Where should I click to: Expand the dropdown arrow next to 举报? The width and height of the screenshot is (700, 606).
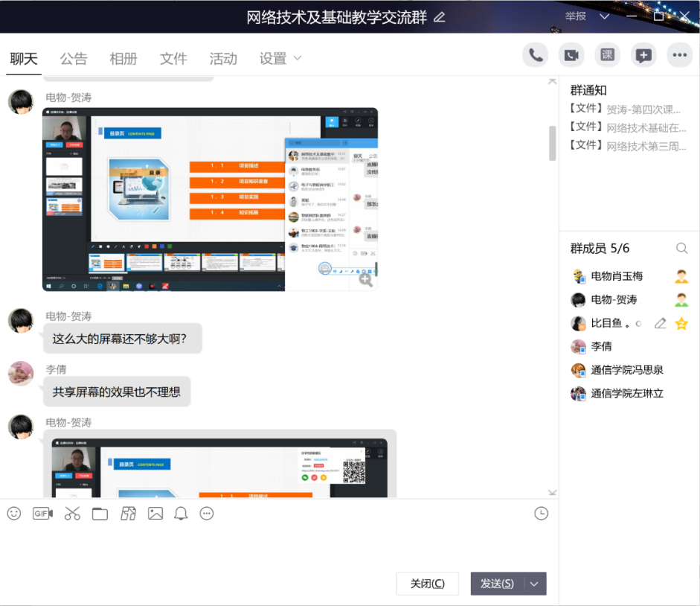pos(604,16)
